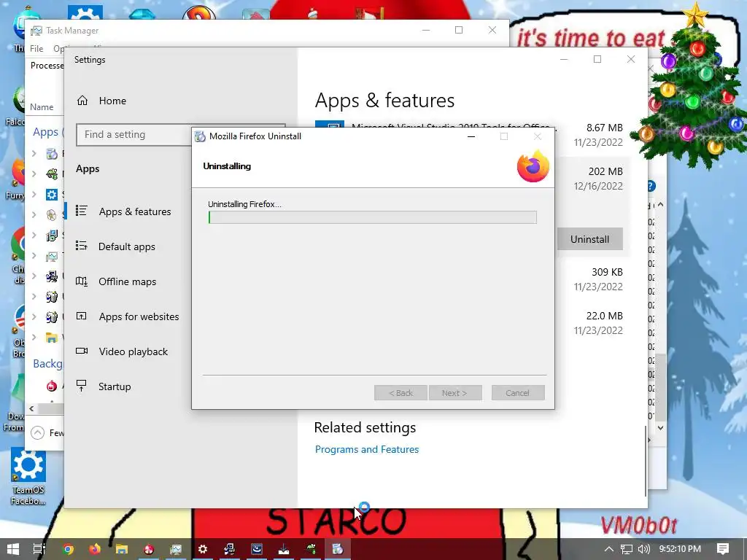Click the Uninstalling Firefox progress bar
This screenshot has width=747, height=560.
pyautogui.click(x=373, y=217)
